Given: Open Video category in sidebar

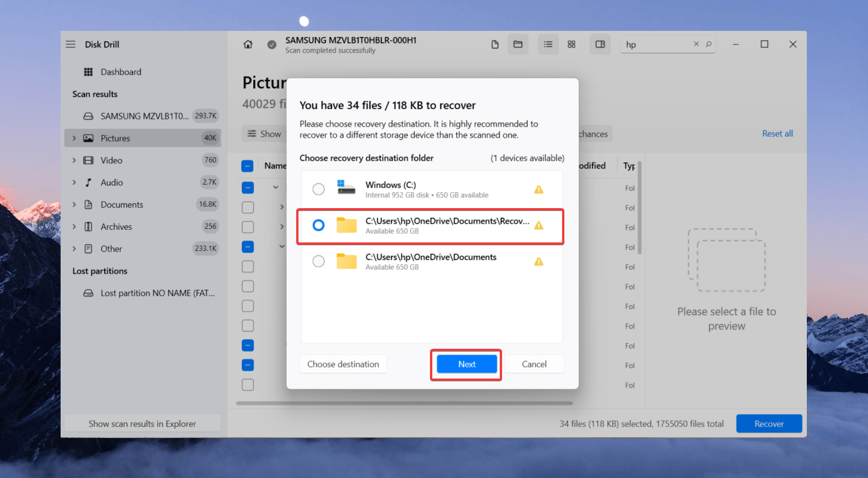Looking at the screenshot, I should 142,161.
